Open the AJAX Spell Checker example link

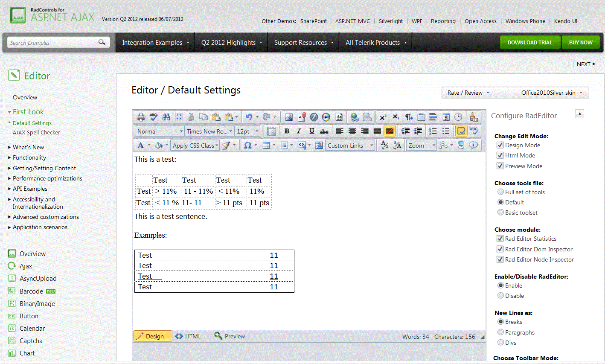click(36, 132)
